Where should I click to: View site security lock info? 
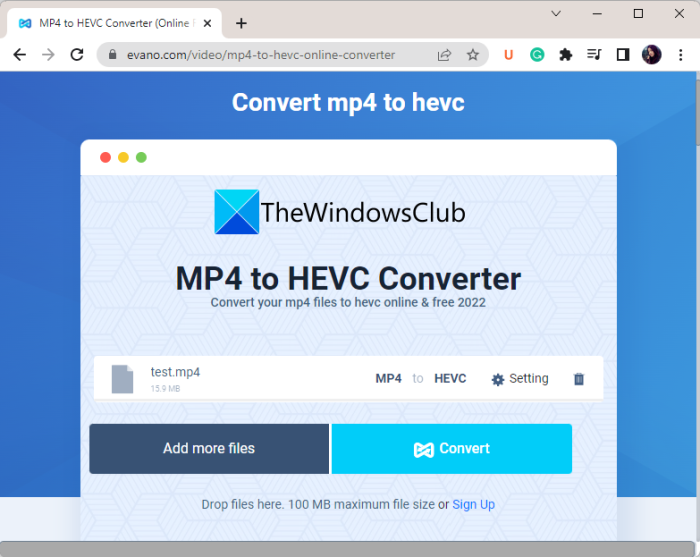[x=112, y=55]
